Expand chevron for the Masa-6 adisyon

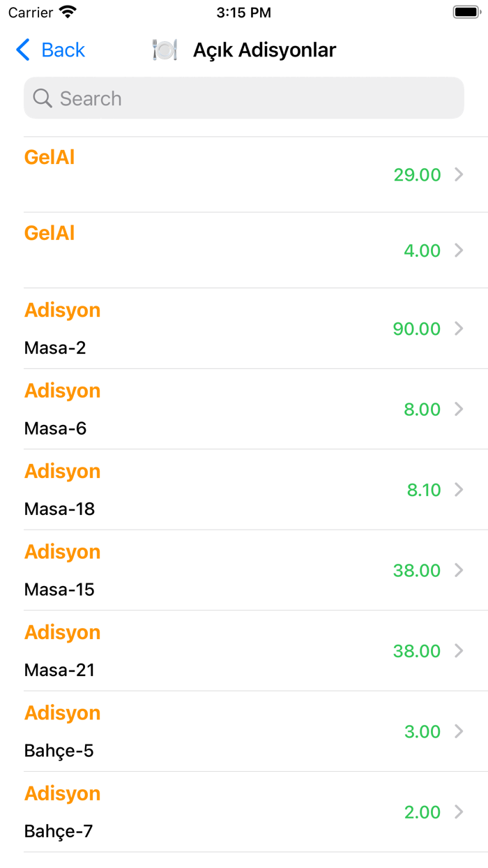pos(459,409)
